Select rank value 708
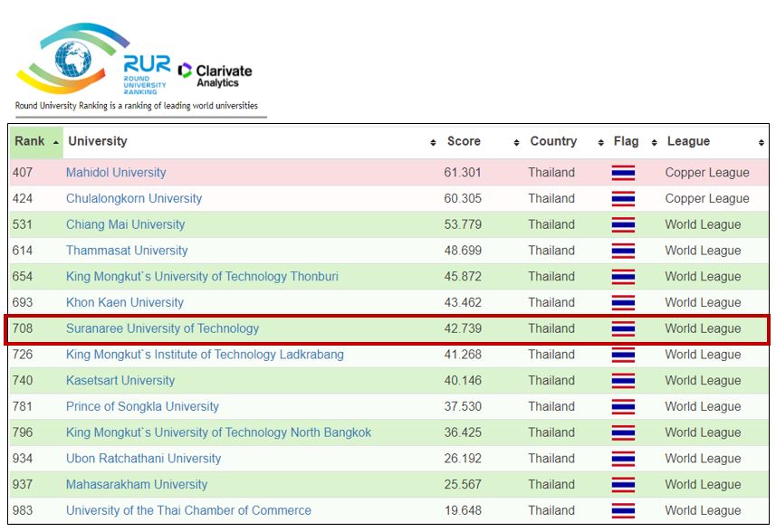 pyautogui.click(x=23, y=328)
